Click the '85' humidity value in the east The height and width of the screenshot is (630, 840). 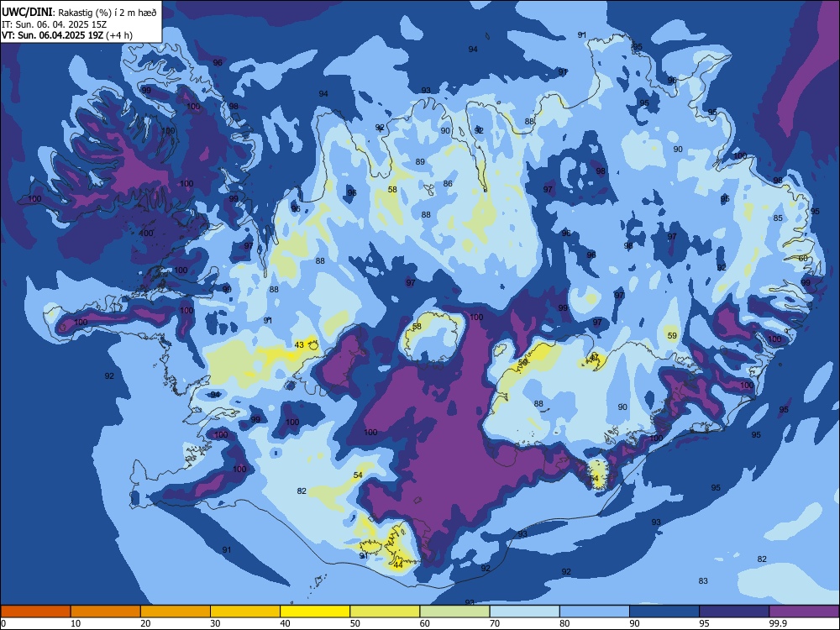tap(778, 218)
